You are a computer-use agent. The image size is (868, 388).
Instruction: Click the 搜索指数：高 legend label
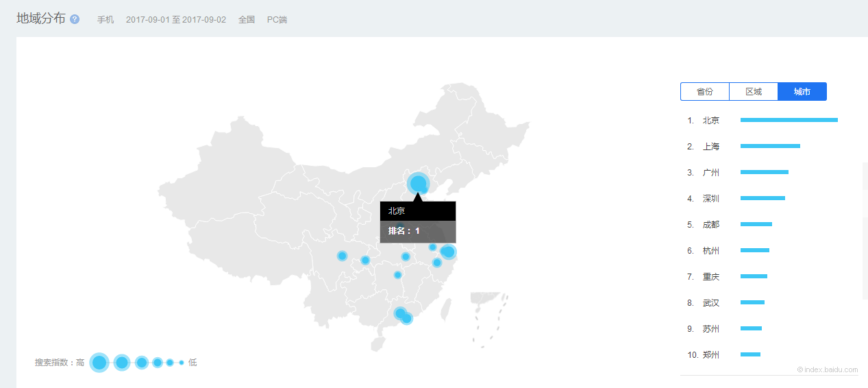coord(60,363)
